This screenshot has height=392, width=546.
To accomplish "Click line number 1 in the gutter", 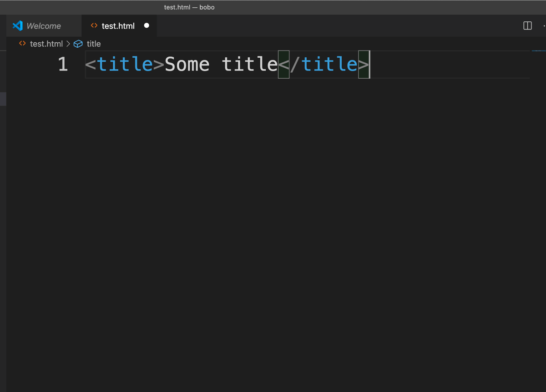I will tap(63, 64).
